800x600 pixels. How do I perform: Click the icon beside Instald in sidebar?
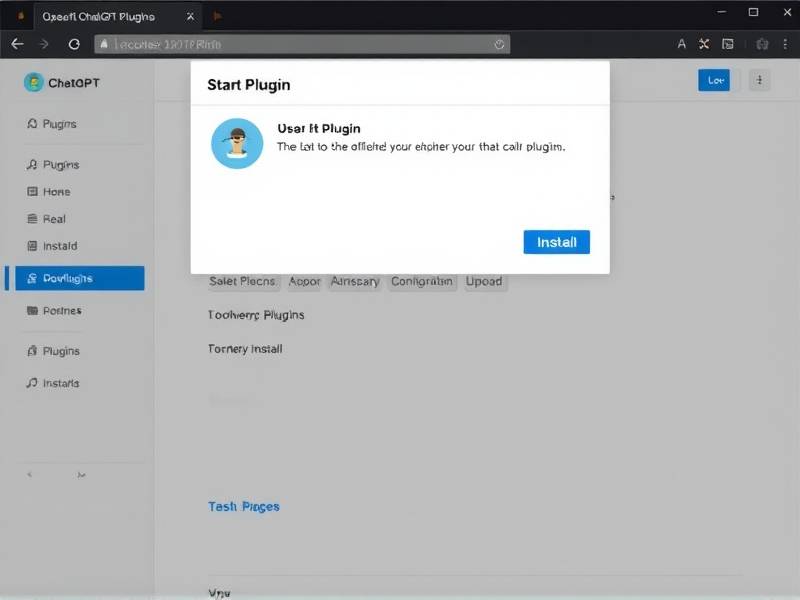[x=33, y=246]
